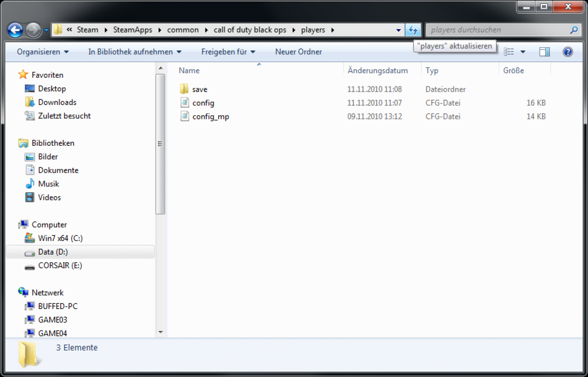Refresh the players folder view
Viewport: 588px width, 377px height.
[x=413, y=30]
